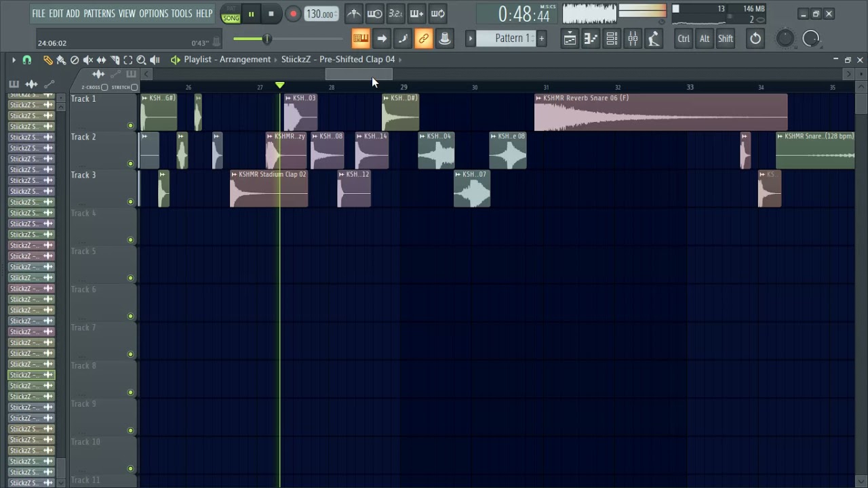Toggle the loop recording icon
Image resolution: width=868 pixels, height=488 pixels.
437,14
